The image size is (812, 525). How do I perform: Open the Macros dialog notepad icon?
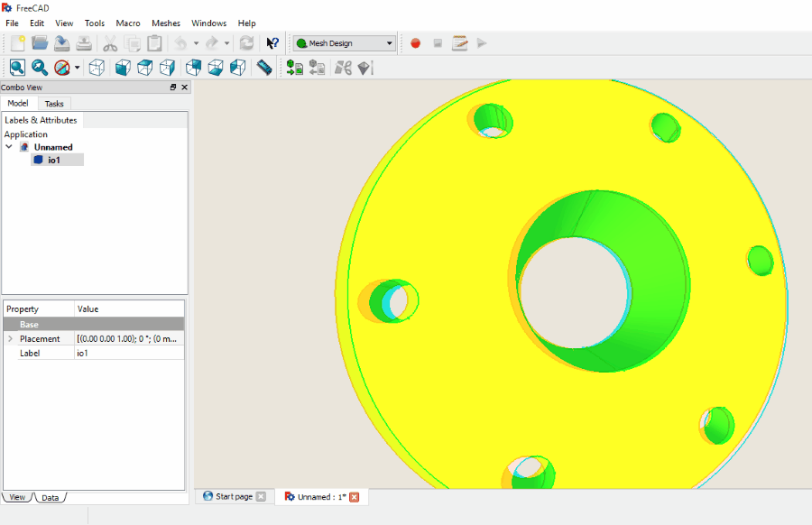(460, 43)
